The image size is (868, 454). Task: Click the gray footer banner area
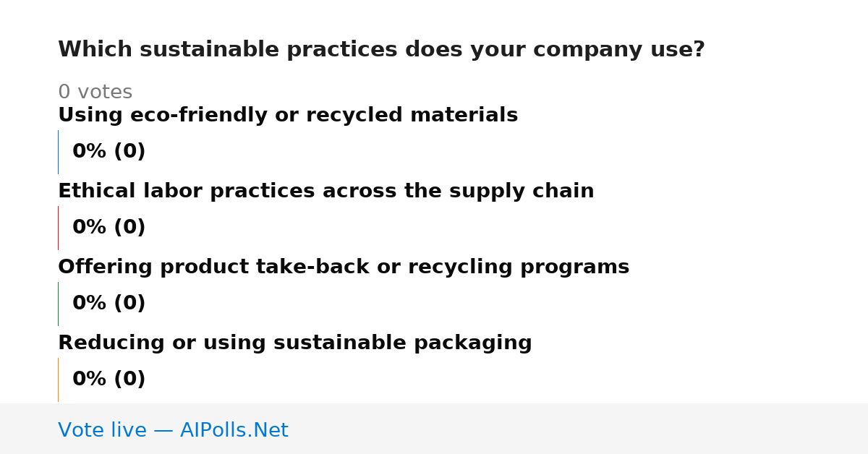tap(434, 429)
